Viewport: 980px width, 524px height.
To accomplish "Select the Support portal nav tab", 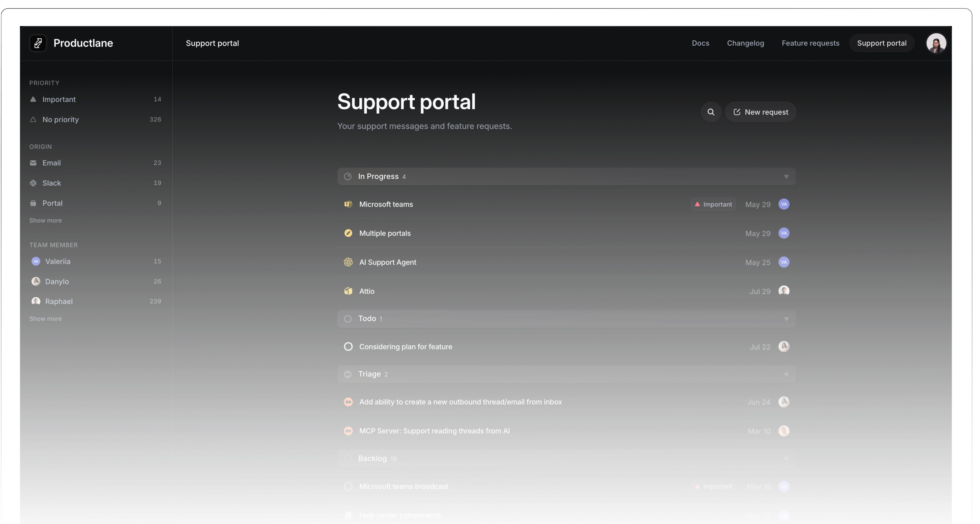I will click(x=882, y=43).
